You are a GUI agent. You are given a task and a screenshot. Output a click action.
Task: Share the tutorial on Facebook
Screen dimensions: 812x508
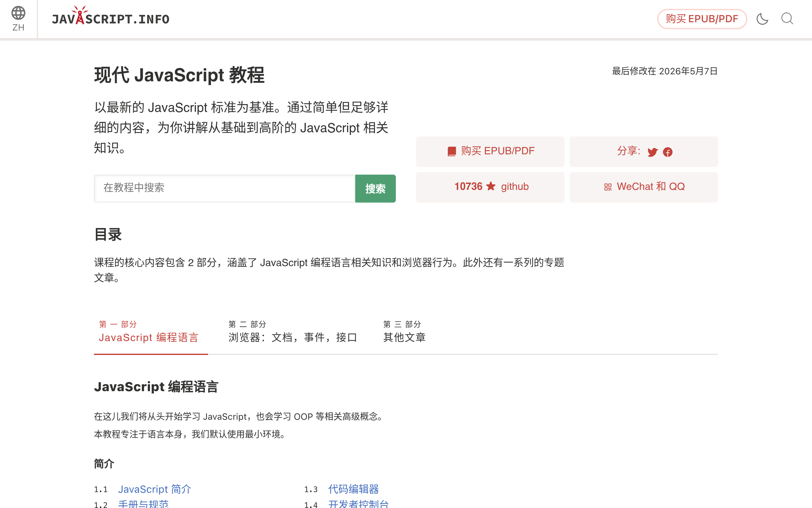tap(668, 152)
